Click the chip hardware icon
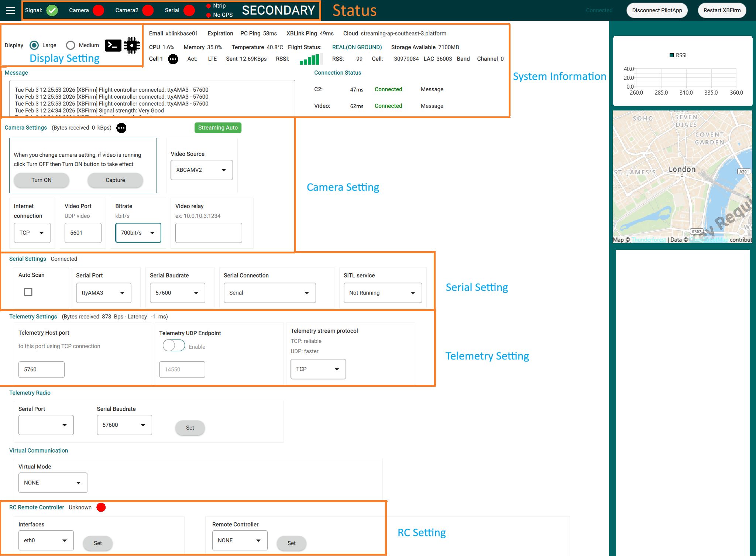The image size is (756, 556). point(132,45)
